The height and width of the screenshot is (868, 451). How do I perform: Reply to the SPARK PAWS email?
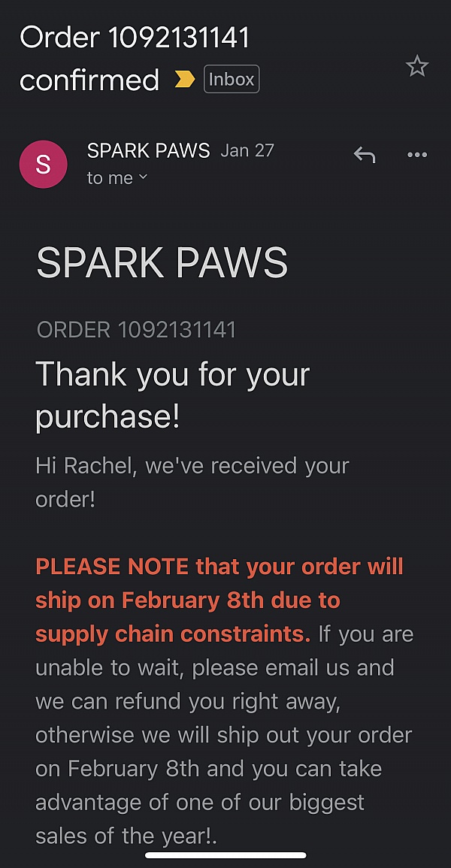(365, 154)
